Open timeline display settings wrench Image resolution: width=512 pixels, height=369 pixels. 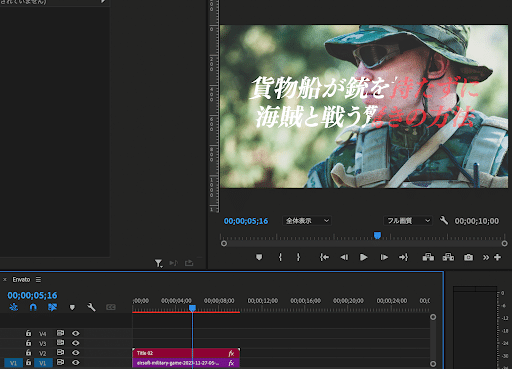(91, 307)
